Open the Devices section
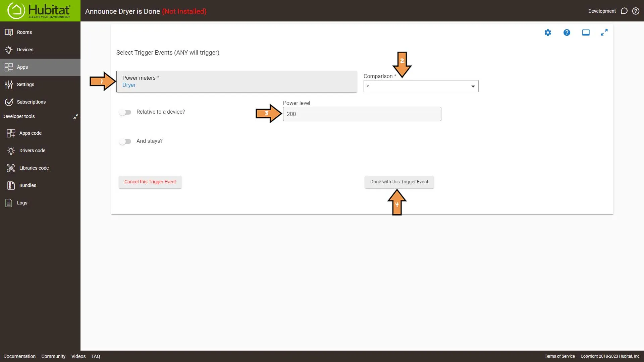The height and width of the screenshot is (362, 644). pos(25,50)
